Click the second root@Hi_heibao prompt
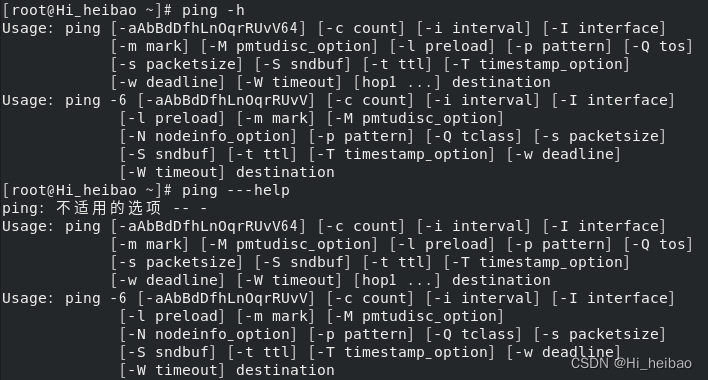 pos(87,190)
